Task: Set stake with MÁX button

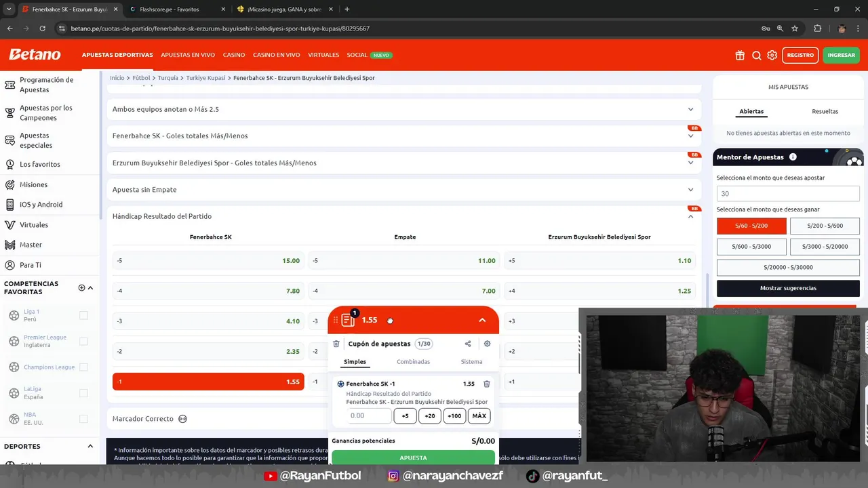Action: (479, 416)
